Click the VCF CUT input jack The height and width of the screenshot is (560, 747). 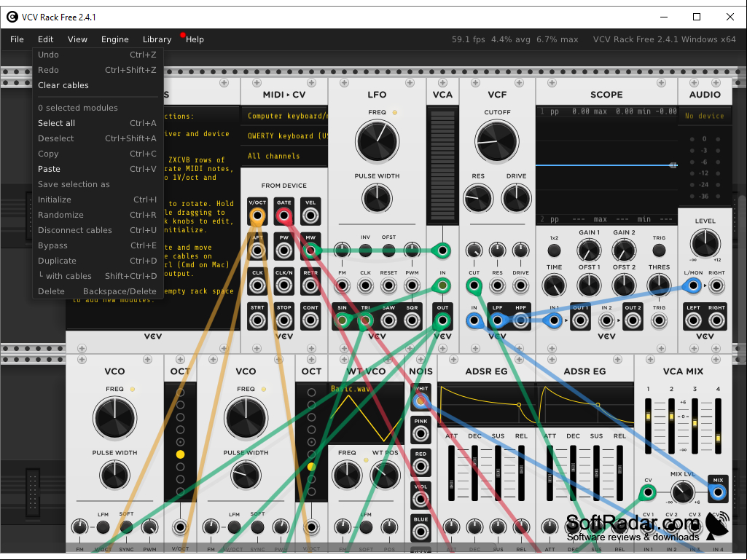click(x=474, y=285)
